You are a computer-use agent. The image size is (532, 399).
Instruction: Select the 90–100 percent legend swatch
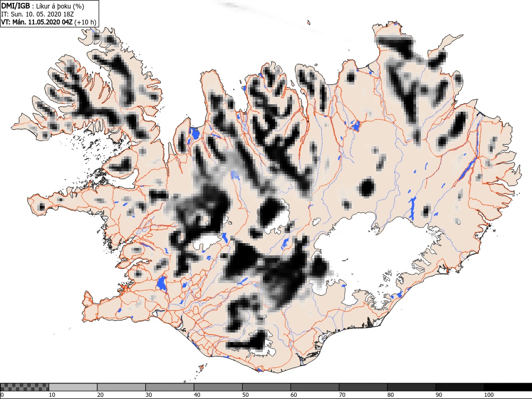click(460, 387)
